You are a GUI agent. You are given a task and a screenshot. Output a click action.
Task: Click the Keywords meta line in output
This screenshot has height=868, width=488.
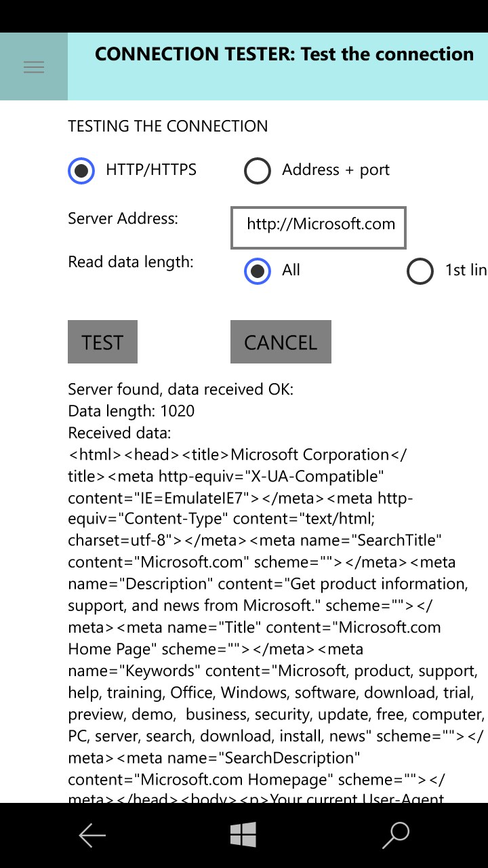tap(271, 671)
